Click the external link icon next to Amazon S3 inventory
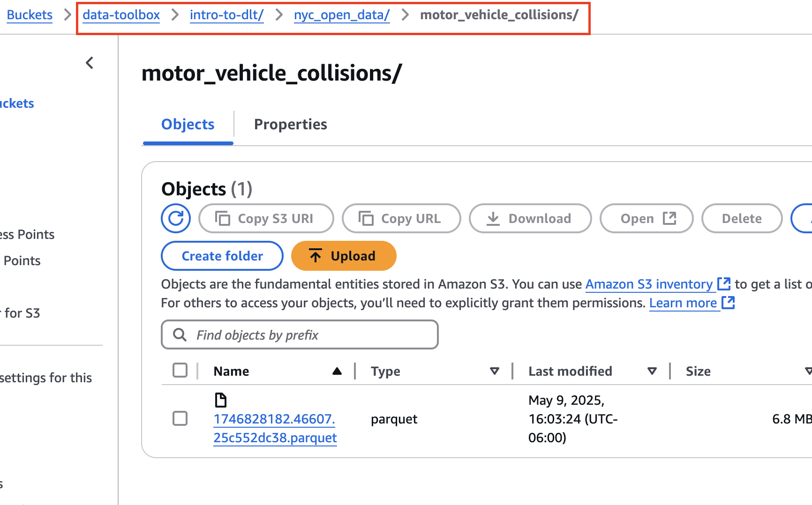Viewport: 812px width, 505px height. pyautogui.click(x=724, y=284)
